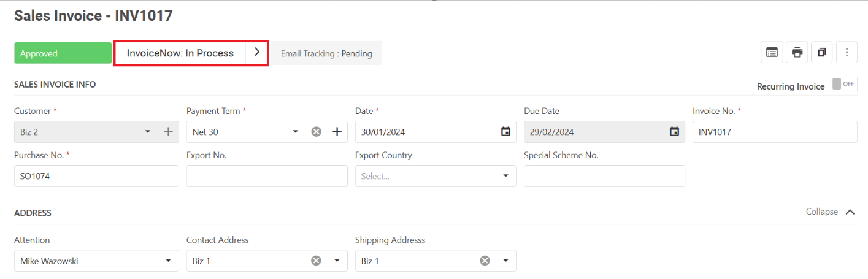Clear the Net 30 payment term
868x279 pixels.
pyautogui.click(x=317, y=132)
